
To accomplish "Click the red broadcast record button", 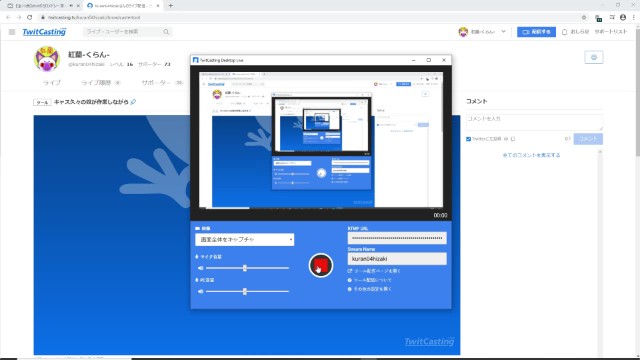I will pos(320,265).
